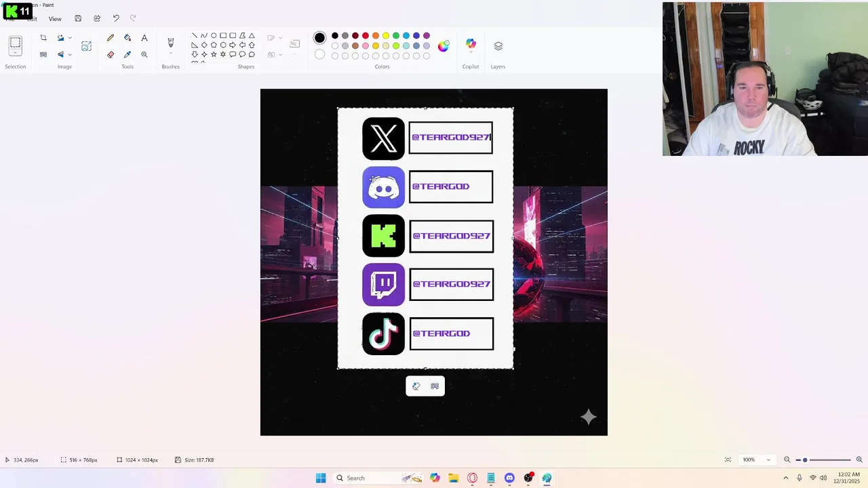Click the Share icon
The width and height of the screenshot is (868, 488).
97,18
